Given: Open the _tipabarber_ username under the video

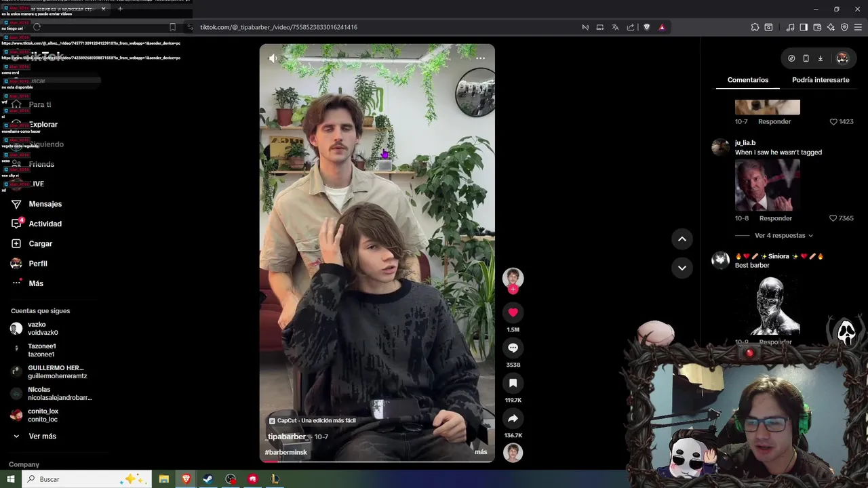Looking at the screenshot, I should (287, 436).
